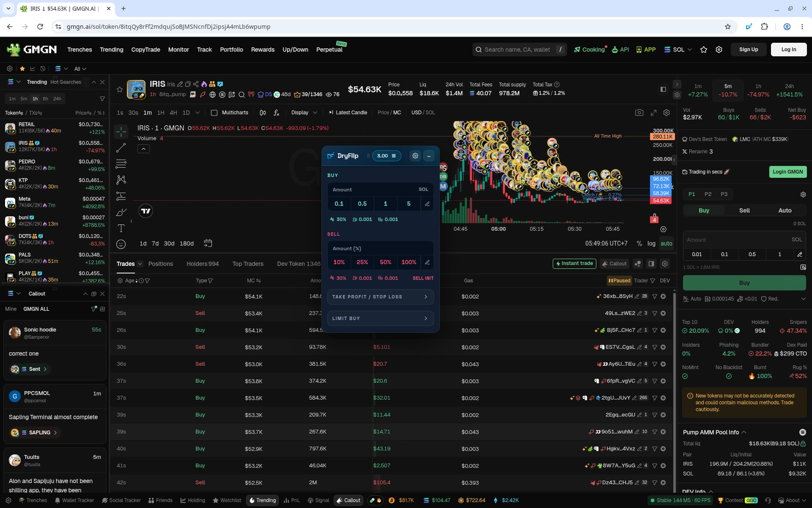Image resolution: width=812 pixels, height=508 pixels.
Task: Toggle percent scale on chart
Action: [639, 243]
